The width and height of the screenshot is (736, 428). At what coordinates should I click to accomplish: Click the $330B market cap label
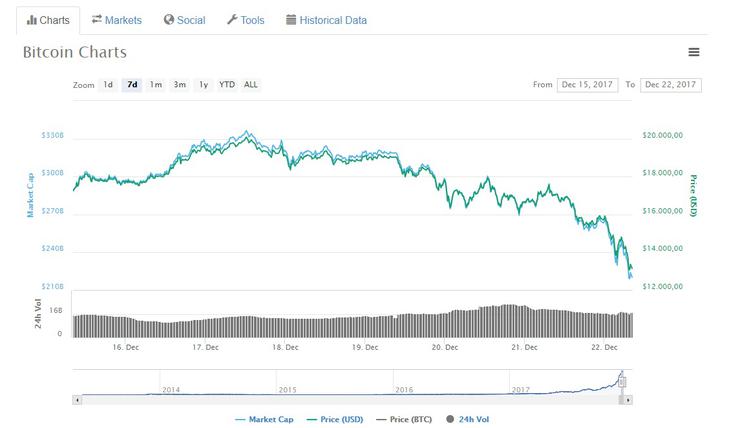click(52, 135)
